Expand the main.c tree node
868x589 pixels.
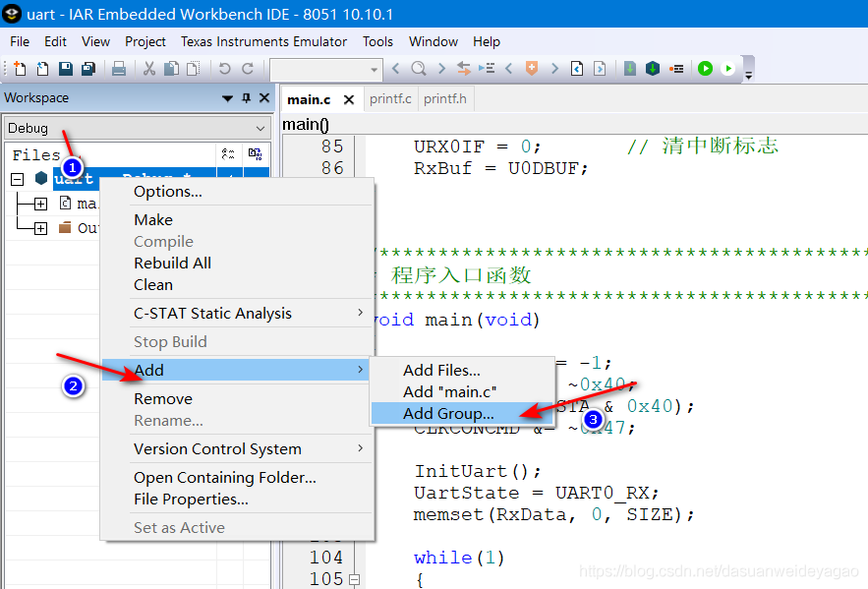coord(40,204)
